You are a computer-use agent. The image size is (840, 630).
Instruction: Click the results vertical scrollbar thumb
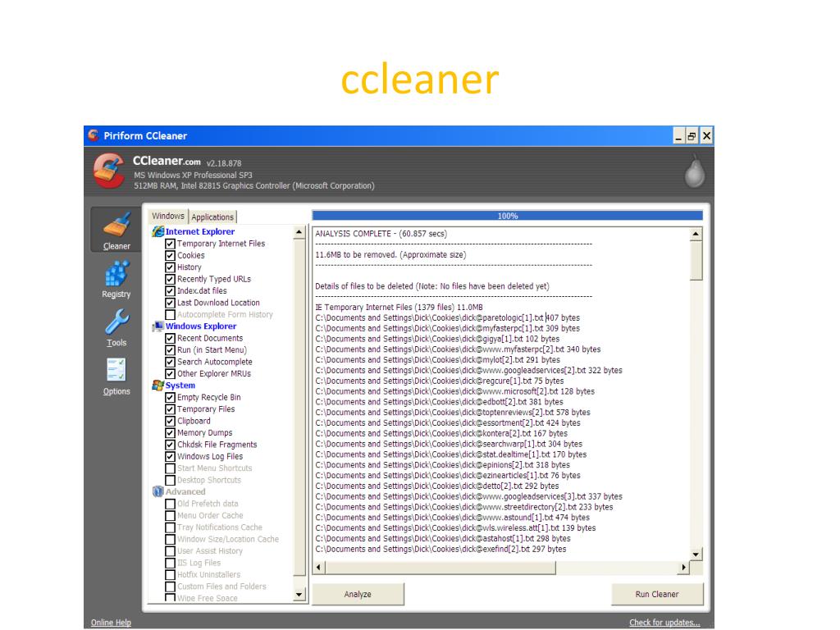(x=696, y=260)
